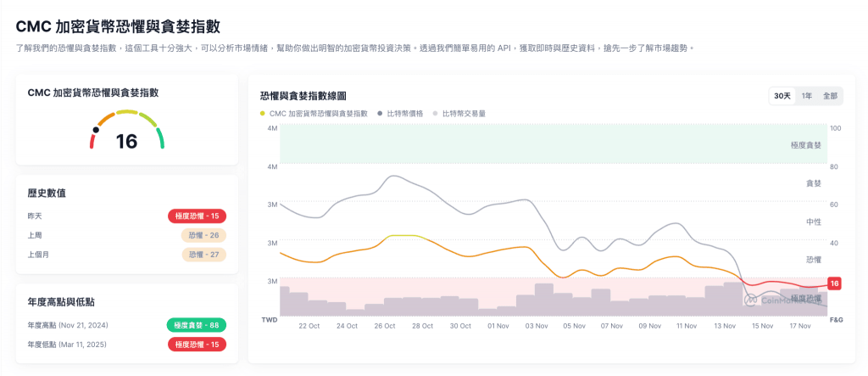
Task: Click the 03 Nov date on chart axis
Action: [x=535, y=325]
